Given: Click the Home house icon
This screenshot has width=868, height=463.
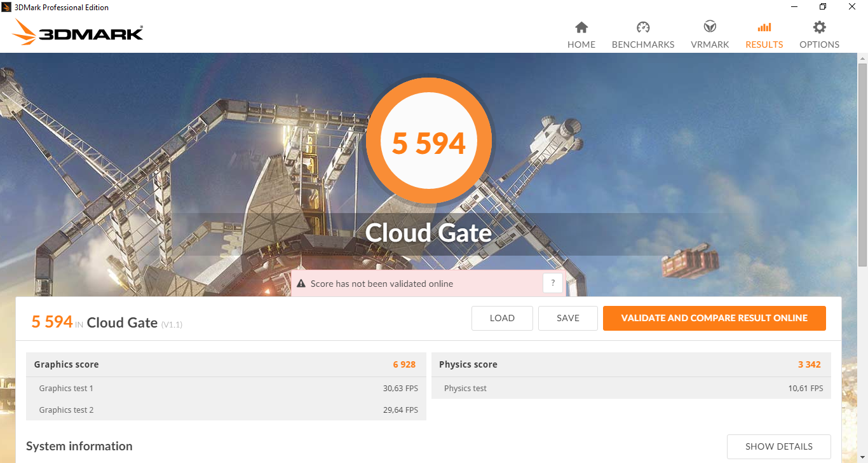Looking at the screenshot, I should click(x=581, y=27).
